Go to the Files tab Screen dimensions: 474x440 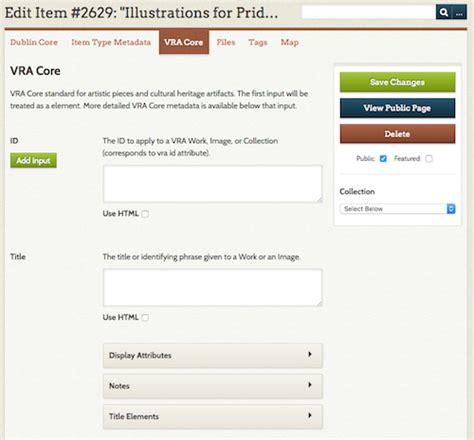point(226,42)
